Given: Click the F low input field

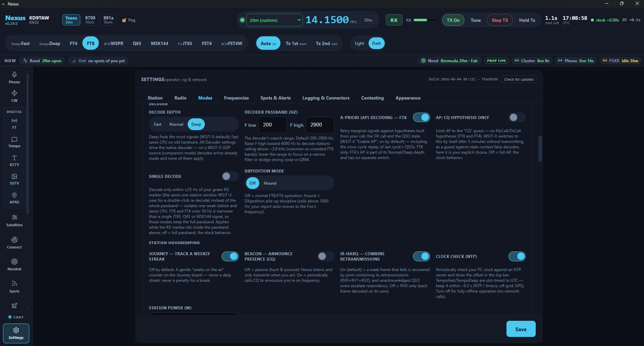Looking at the screenshot, I should point(272,125).
